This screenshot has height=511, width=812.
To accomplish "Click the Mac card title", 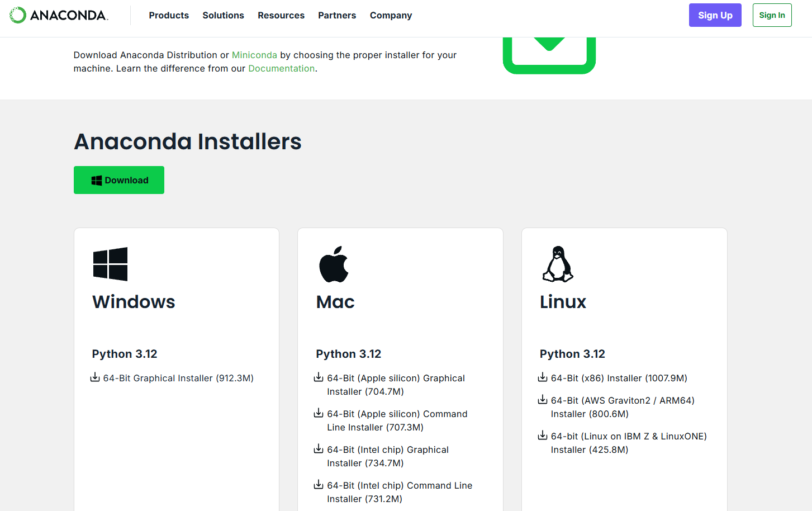I will pos(335,302).
